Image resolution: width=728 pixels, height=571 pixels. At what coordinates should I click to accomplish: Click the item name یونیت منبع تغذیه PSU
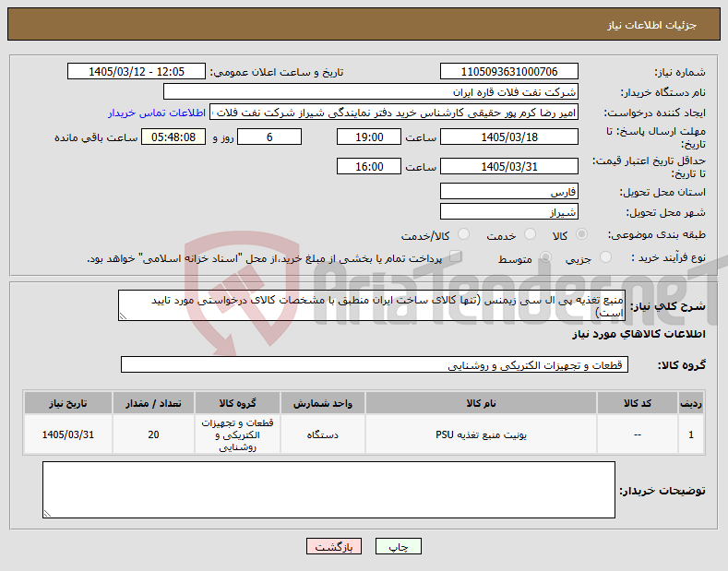tap(481, 435)
